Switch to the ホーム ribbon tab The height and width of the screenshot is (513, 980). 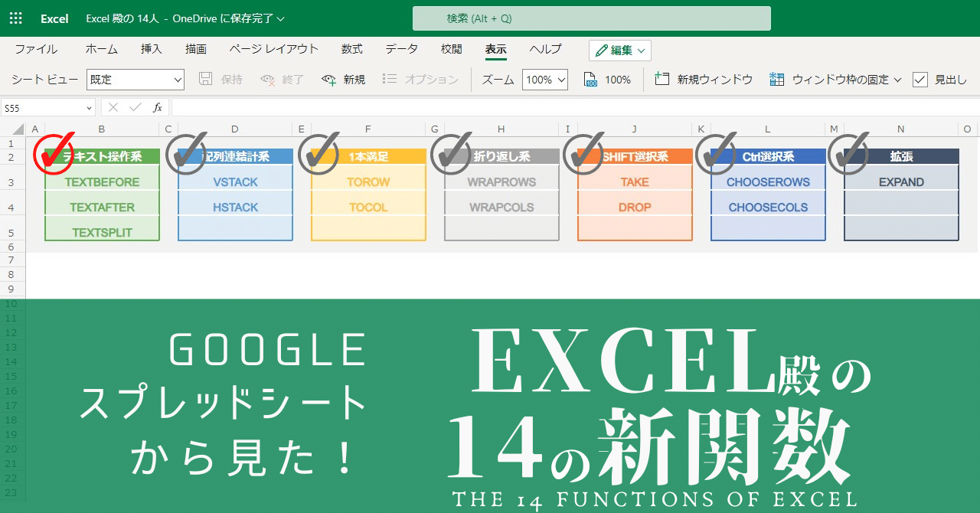101,48
